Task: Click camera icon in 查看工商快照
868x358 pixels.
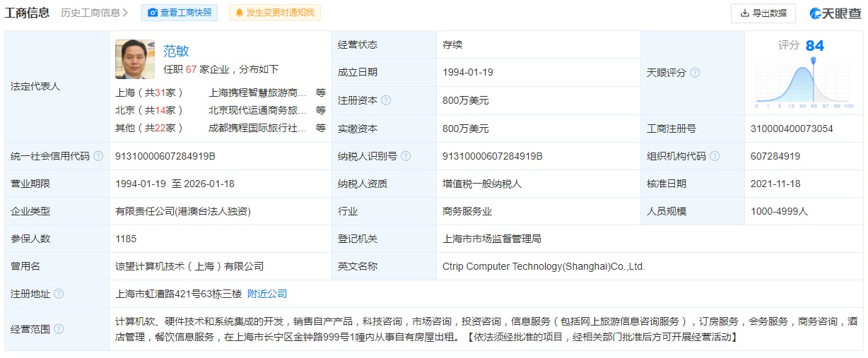Action: point(153,13)
